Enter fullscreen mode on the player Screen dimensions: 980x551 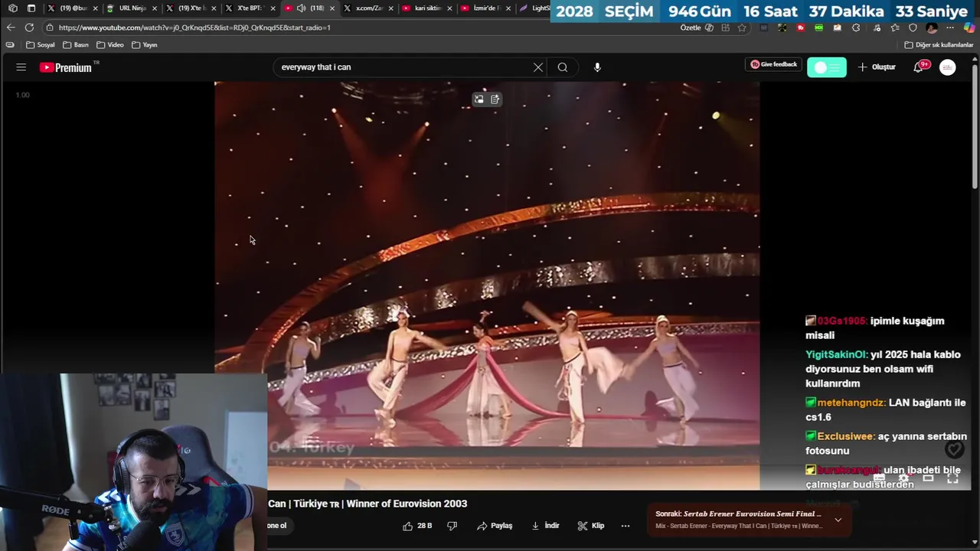(952, 478)
